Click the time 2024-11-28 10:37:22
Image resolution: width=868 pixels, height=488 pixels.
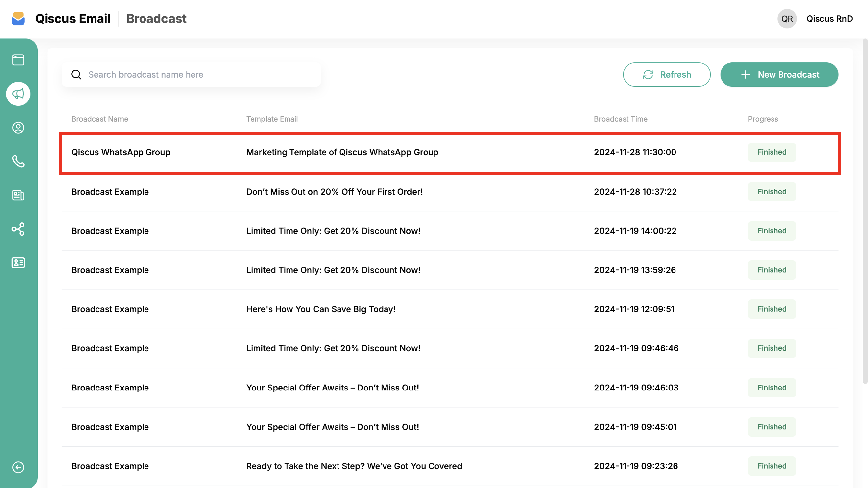pos(635,192)
